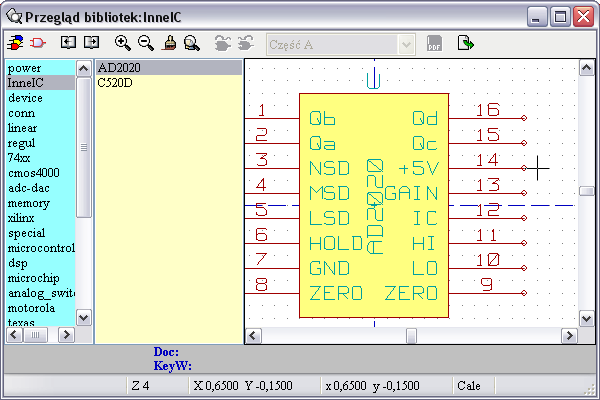
Task: Select the 'dsp' library
Action: pyautogui.click(x=41, y=263)
